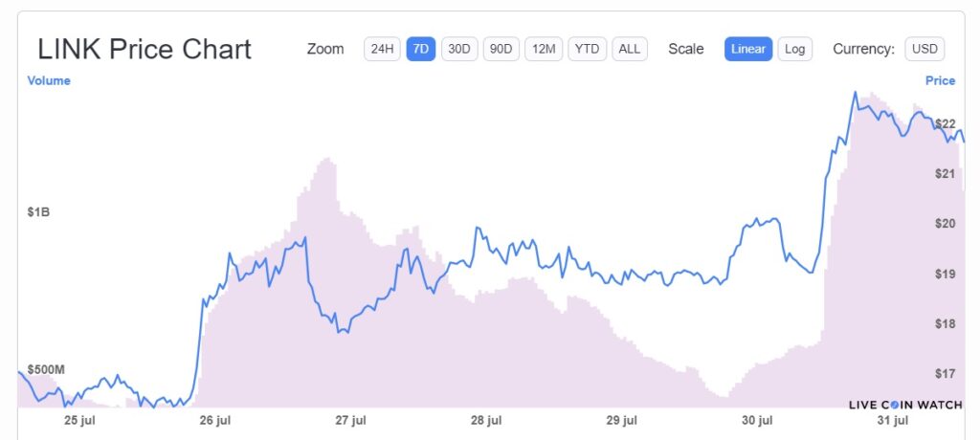Screen dimensions: 980x440
Task: Enable Linear scale
Action: (748, 49)
